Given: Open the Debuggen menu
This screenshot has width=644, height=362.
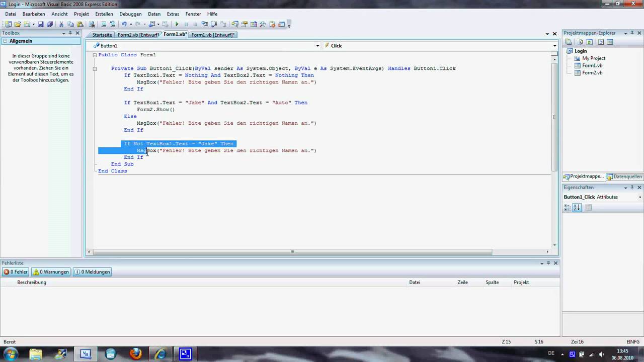Looking at the screenshot, I should click(x=130, y=14).
